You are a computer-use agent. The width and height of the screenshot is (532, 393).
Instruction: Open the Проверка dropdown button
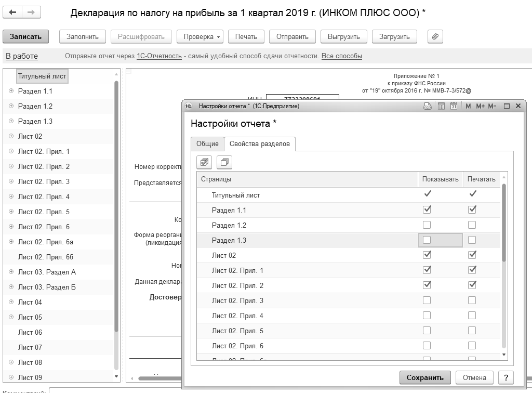point(200,37)
